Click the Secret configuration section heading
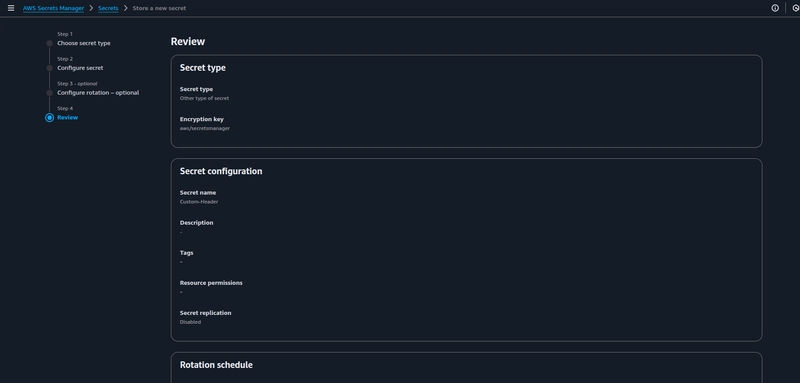The height and width of the screenshot is (383, 800). point(221,171)
